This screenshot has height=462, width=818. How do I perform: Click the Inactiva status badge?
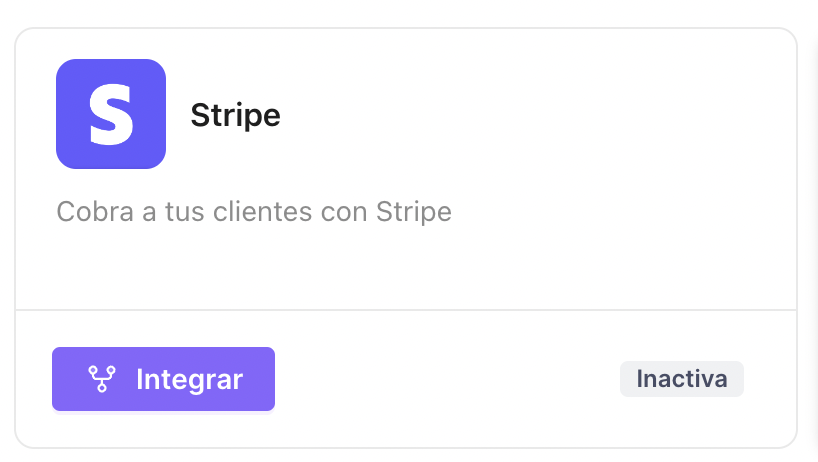point(682,379)
